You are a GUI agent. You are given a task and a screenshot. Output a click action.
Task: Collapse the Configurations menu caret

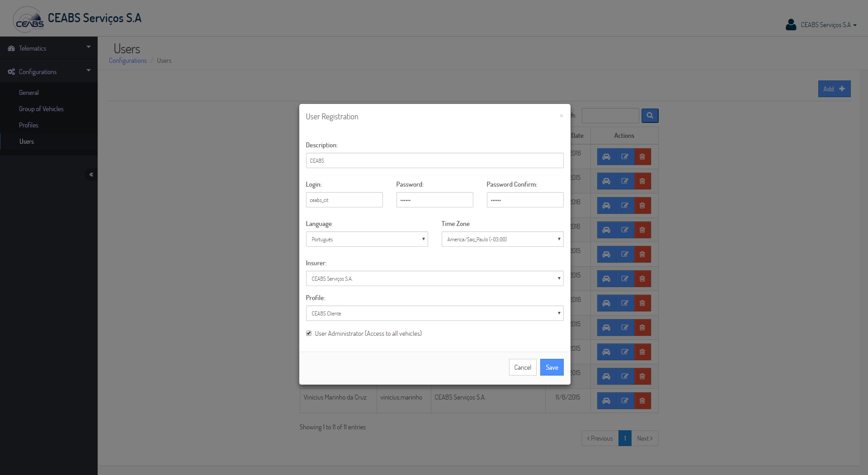click(x=89, y=71)
